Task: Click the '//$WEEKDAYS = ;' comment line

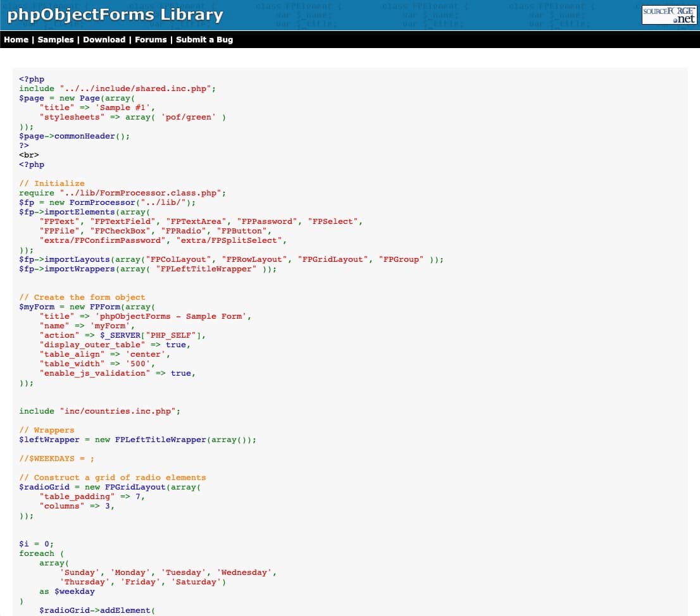Action: tap(56, 459)
